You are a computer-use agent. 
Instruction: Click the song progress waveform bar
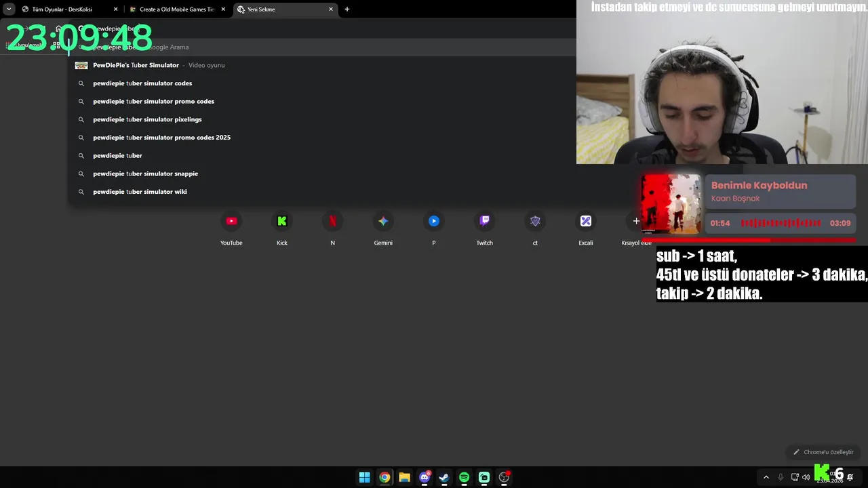tap(781, 223)
